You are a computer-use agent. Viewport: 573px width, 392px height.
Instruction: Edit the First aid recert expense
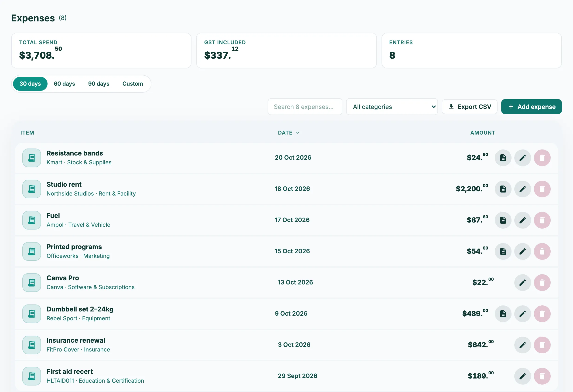[x=522, y=376]
